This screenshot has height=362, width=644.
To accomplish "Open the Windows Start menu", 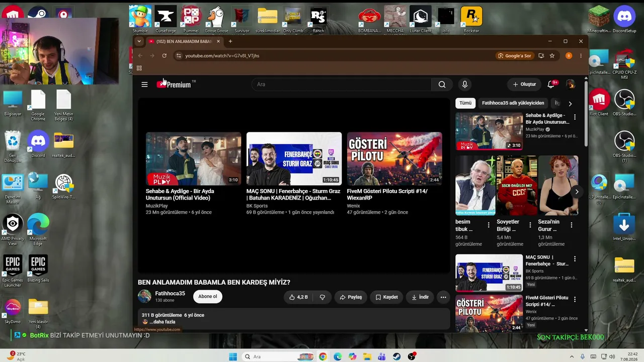I will coord(233,356).
